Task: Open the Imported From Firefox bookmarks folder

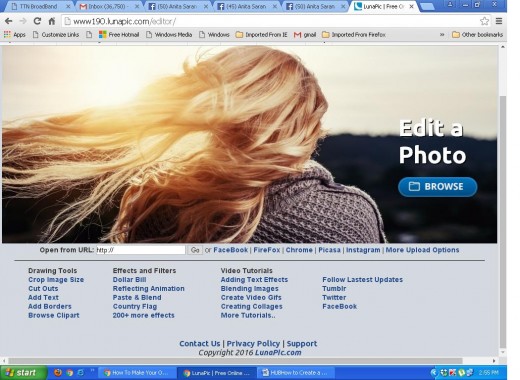Action: pyautogui.click(x=354, y=35)
